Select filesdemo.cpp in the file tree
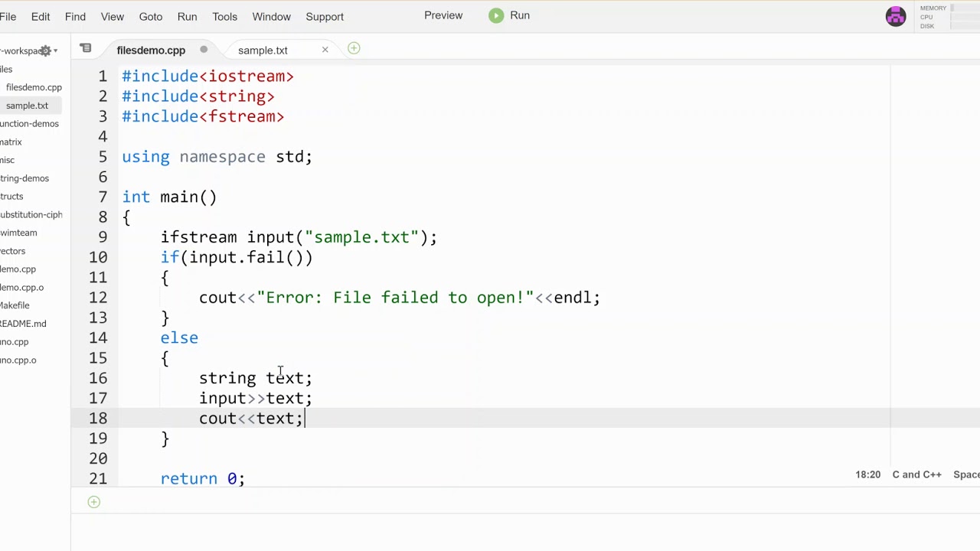 (x=34, y=87)
